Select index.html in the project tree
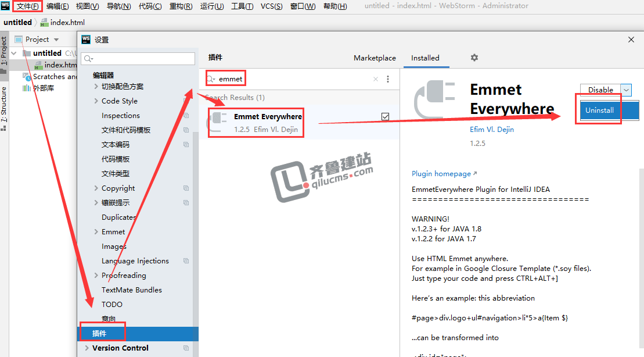 point(60,65)
